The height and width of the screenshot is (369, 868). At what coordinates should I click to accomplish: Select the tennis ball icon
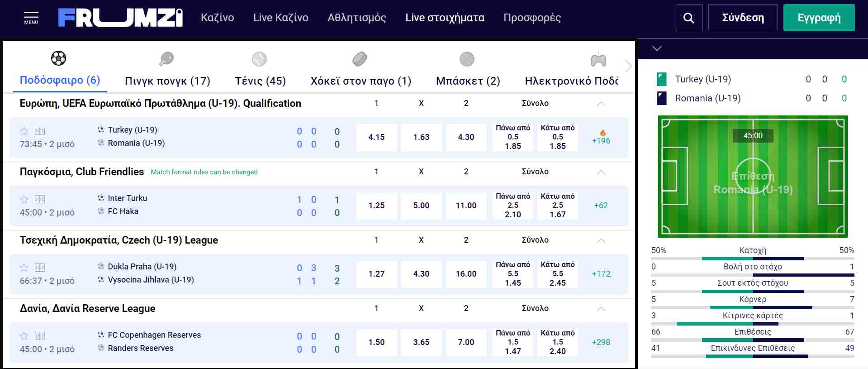coord(260,59)
